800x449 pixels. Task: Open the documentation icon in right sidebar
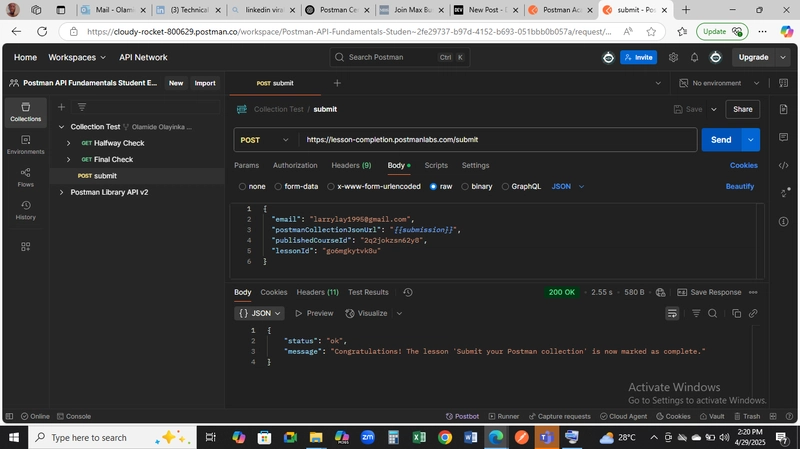(x=784, y=109)
